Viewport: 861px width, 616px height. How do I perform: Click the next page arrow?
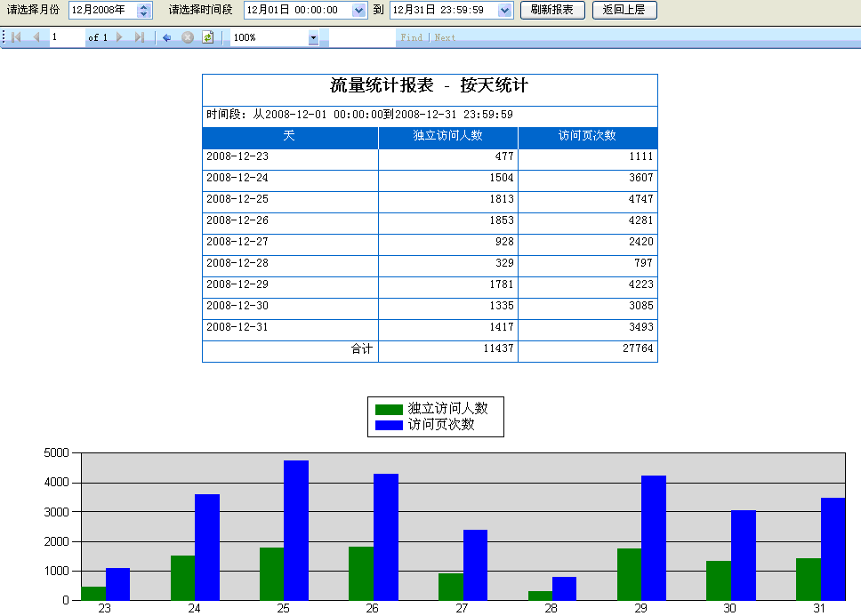[120, 37]
